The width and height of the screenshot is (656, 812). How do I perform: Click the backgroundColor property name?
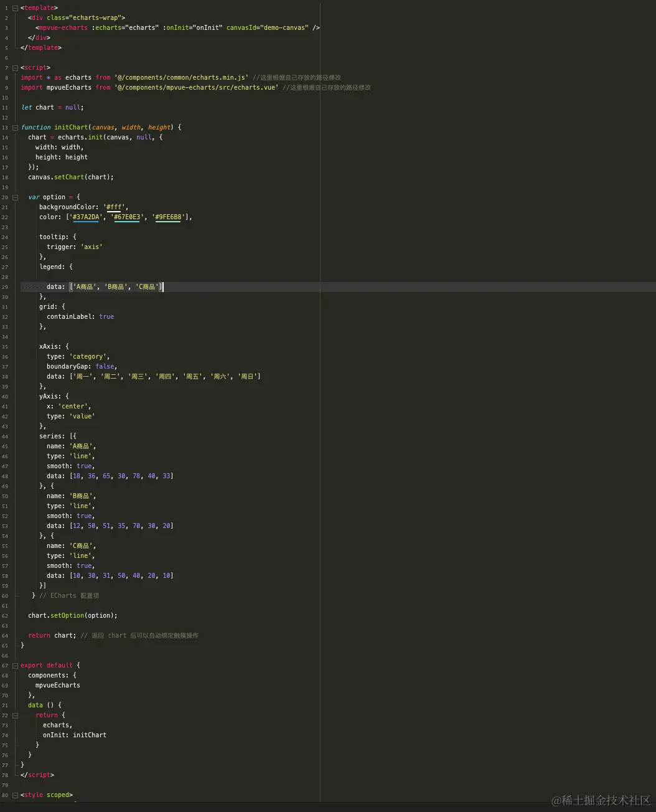[x=68, y=207]
